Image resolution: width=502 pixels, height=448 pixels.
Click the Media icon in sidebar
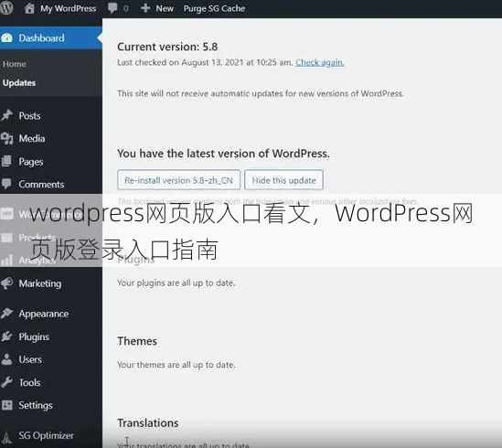tap(6, 138)
